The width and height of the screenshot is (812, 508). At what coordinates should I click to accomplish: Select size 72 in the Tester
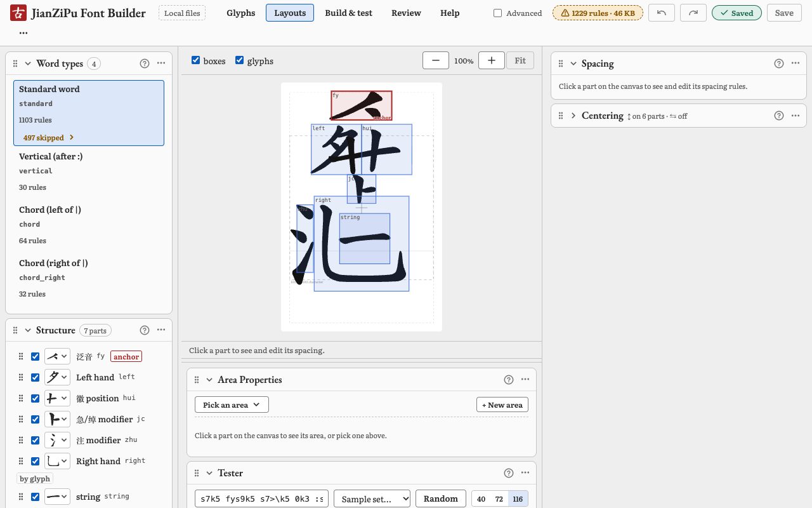[499, 498]
